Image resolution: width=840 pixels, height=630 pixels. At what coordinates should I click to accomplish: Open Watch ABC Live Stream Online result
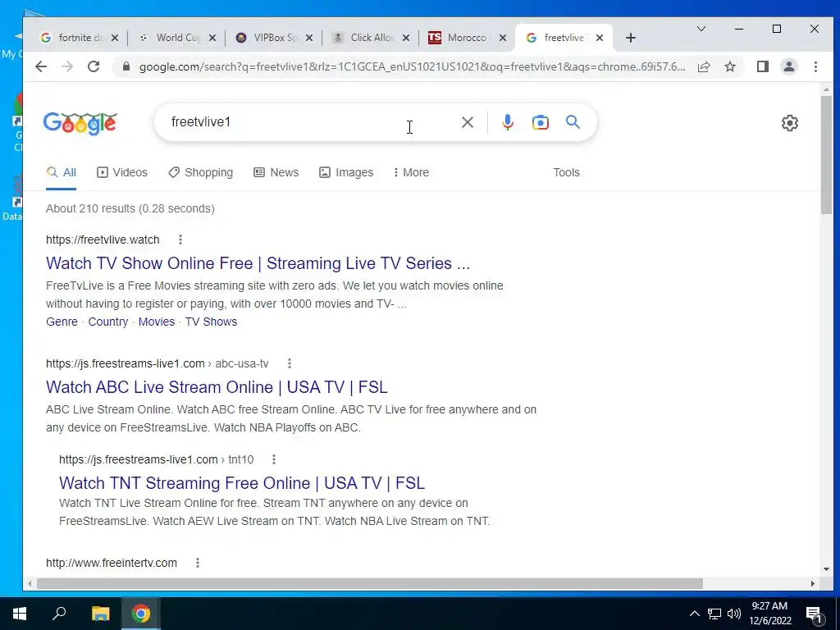(217, 387)
